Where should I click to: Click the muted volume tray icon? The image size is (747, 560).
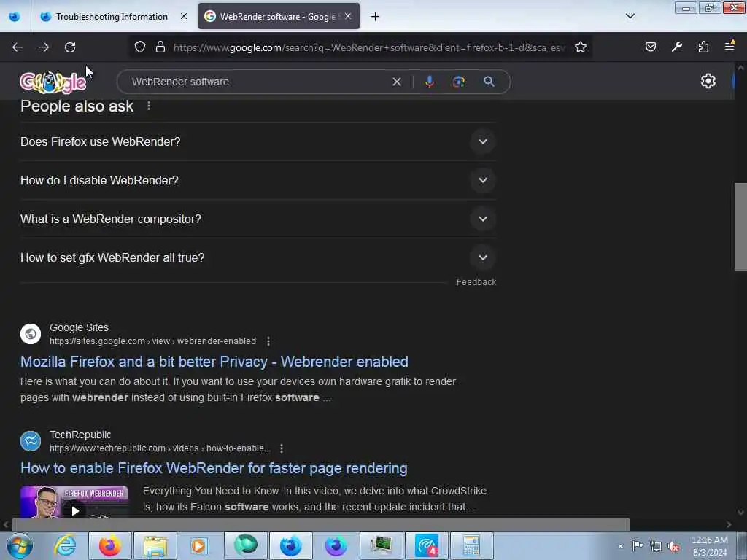673,546
